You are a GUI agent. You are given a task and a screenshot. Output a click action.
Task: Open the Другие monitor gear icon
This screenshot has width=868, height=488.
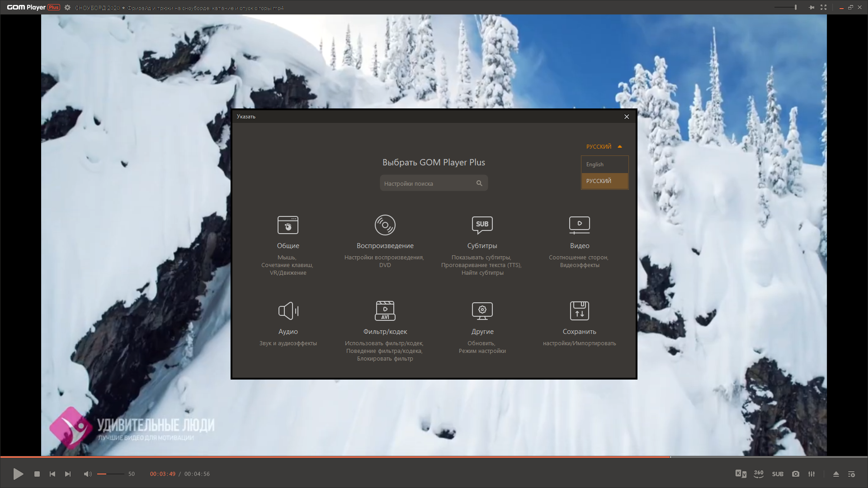482,311
